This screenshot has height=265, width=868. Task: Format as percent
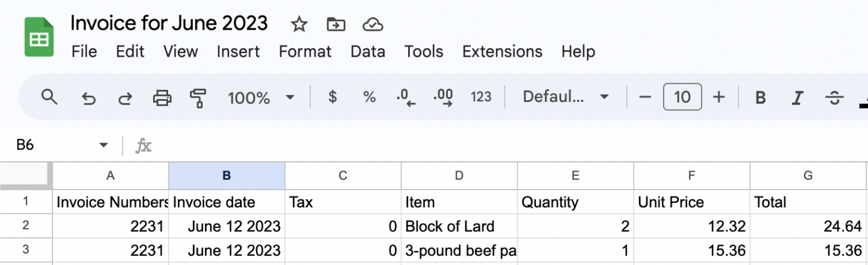pyautogui.click(x=369, y=97)
